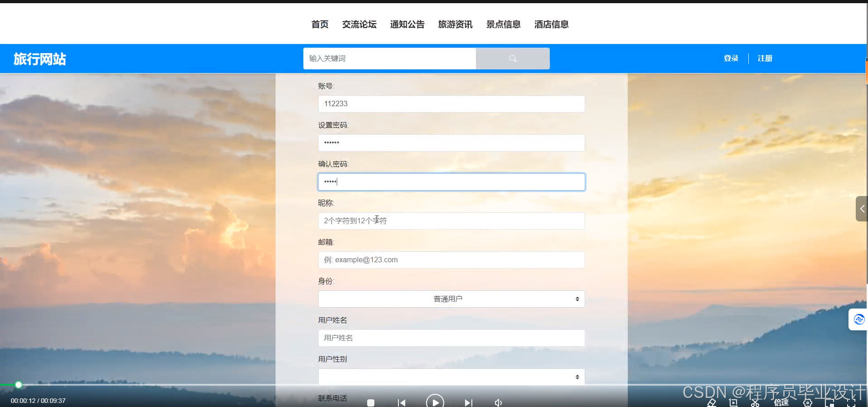Click the keyword search input 输入关键词
The image size is (868, 407).
coord(389,59)
